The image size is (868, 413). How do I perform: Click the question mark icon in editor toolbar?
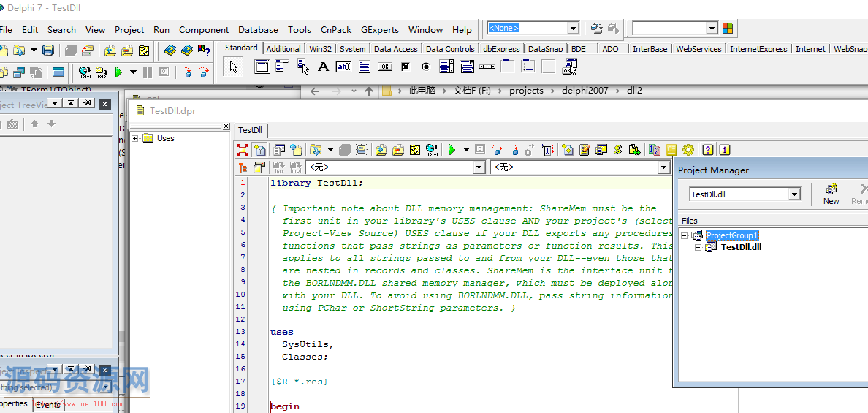707,149
